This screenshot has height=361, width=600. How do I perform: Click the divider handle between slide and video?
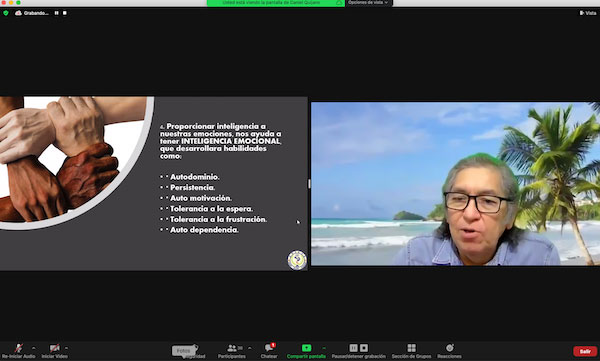[x=309, y=184]
